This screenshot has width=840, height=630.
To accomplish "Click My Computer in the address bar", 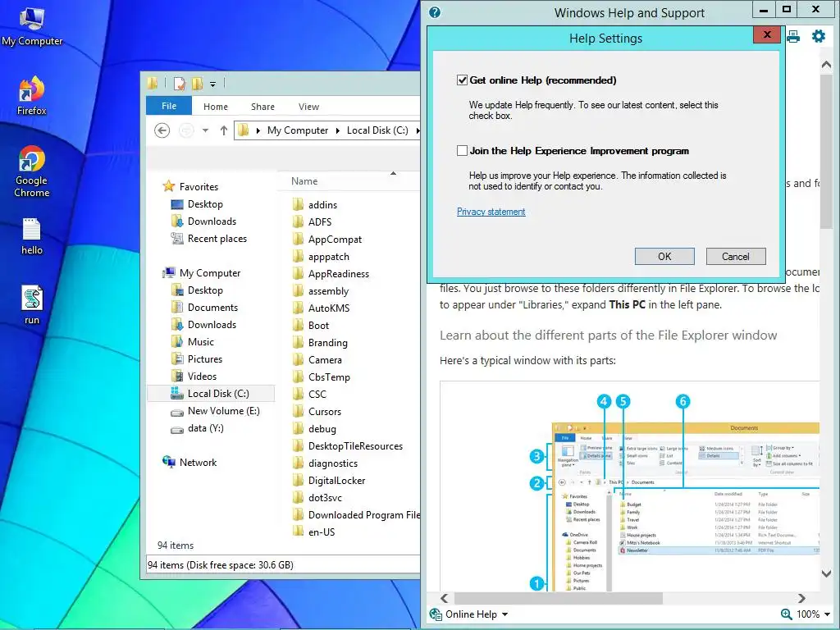I will (x=297, y=130).
